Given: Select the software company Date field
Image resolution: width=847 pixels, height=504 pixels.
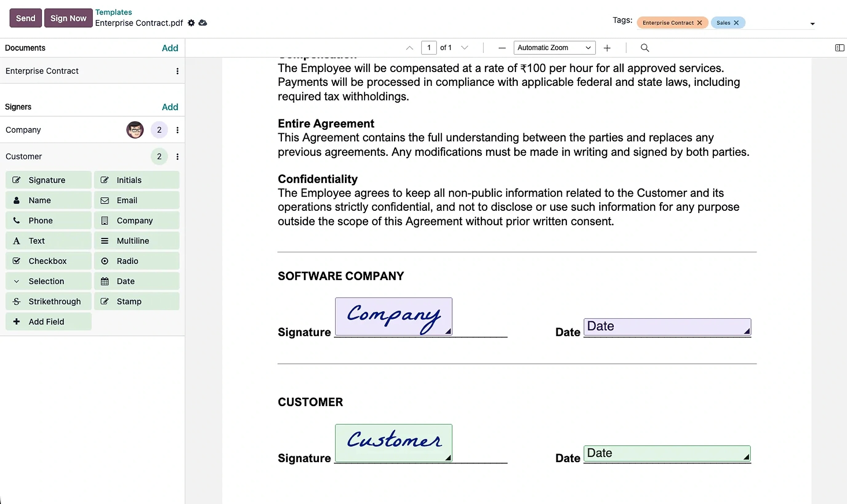Looking at the screenshot, I should click(667, 327).
